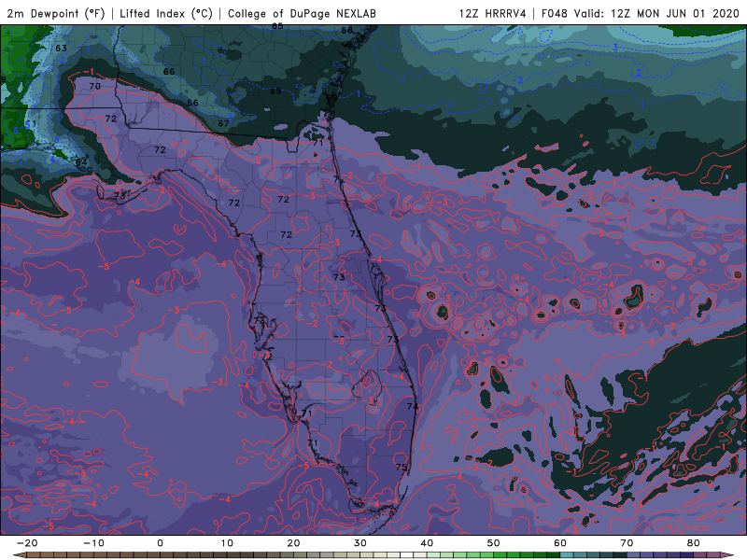Click the 'College of DuPage NEXLAB' header text
This screenshot has height=560, width=747.
[x=302, y=13]
